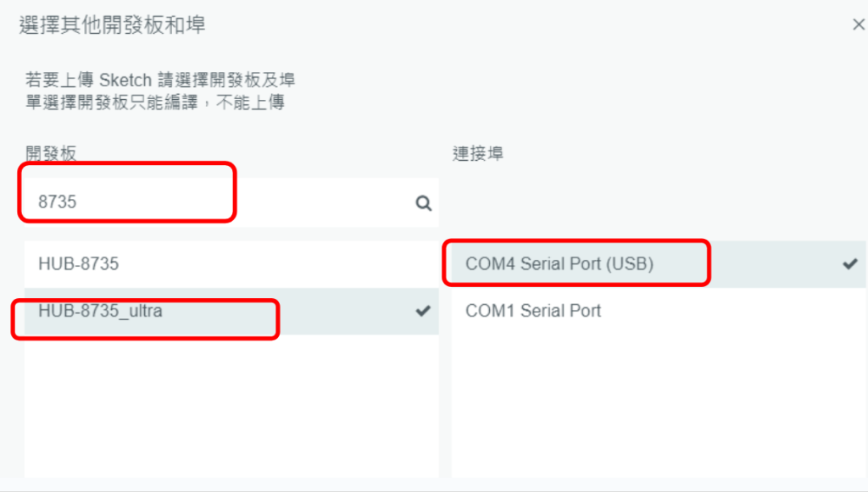Click empty area below COM1 in port list
Image resolution: width=868 pixels, height=492 pixels.
point(658,406)
